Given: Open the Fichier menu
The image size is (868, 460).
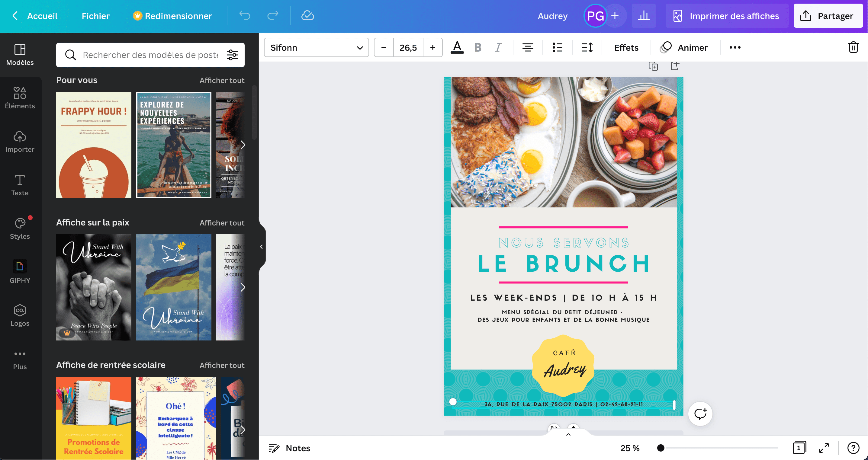Looking at the screenshot, I should coord(95,15).
